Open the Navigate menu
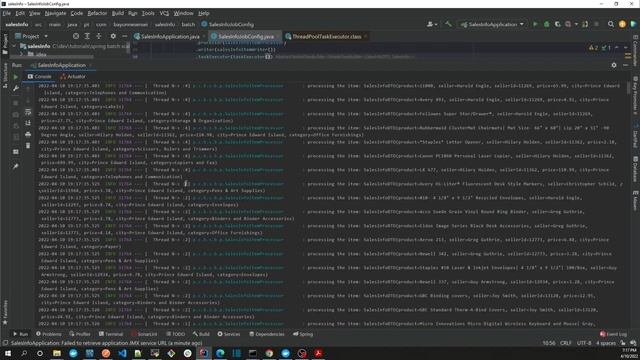 55,13
